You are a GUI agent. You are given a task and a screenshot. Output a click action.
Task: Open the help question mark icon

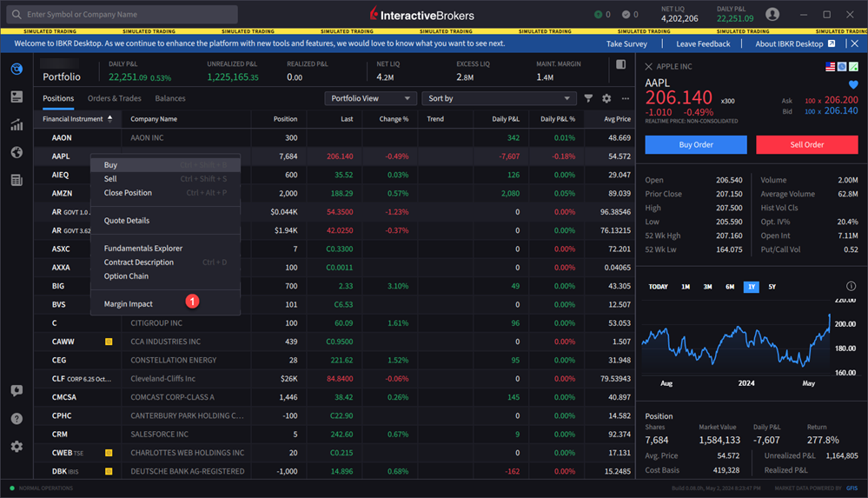17,419
